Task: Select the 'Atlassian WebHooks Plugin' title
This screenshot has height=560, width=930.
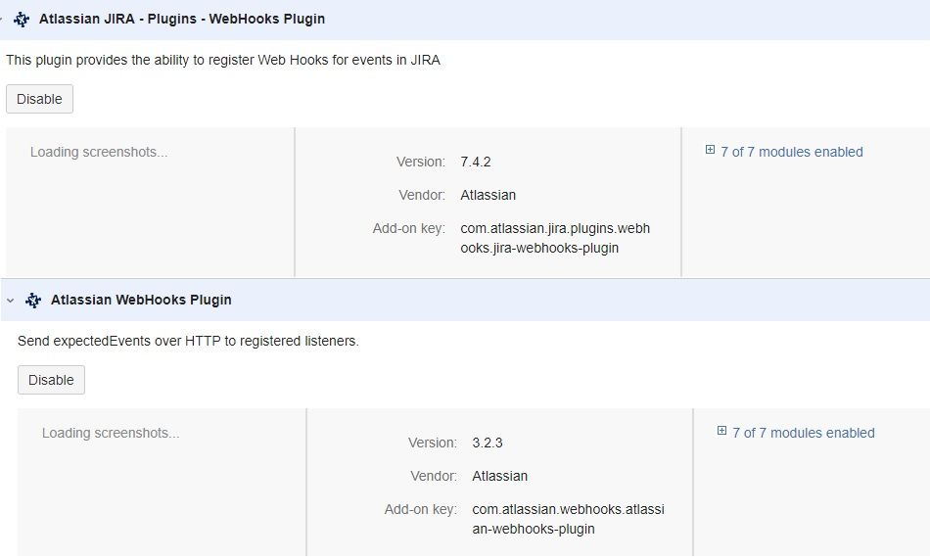Action: point(141,301)
